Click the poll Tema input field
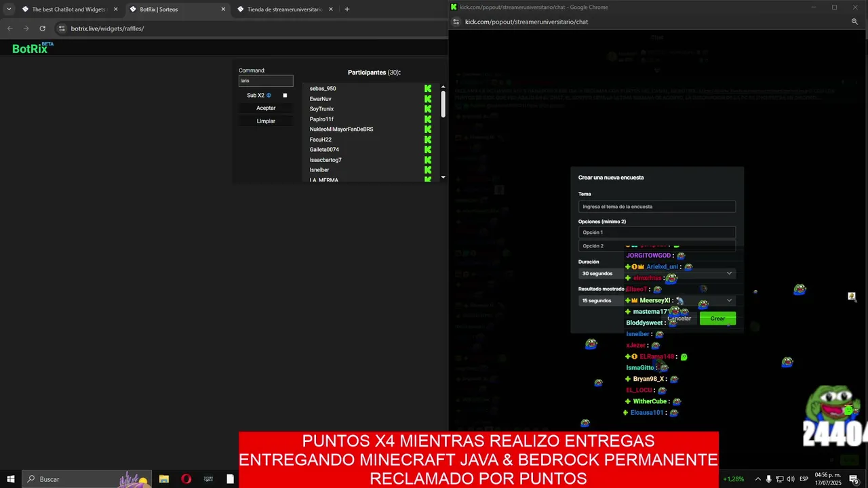The height and width of the screenshot is (488, 868). tap(657, 207)
